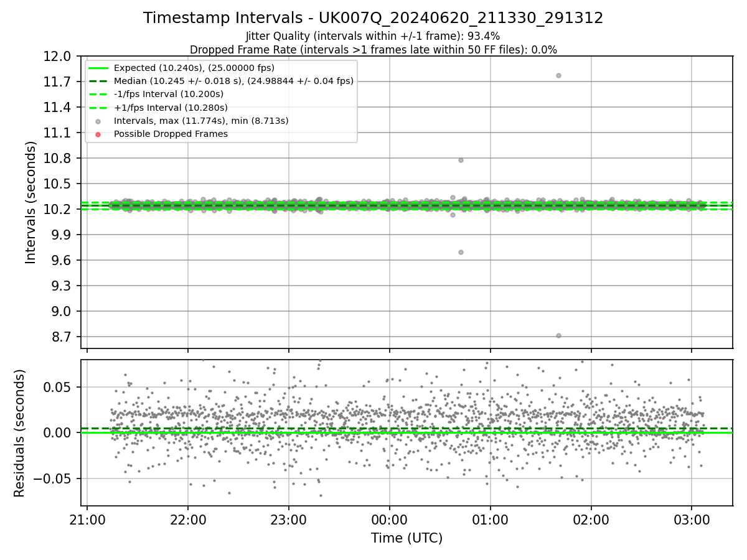
Task: Click the Residuals (seconds) y-axis label
Action: tap(19, 433)
